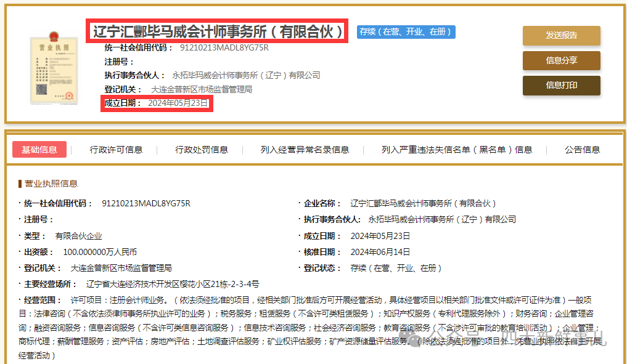Click 登记状态 value 存续（在营、开业、在册）in details
This screenshot has height=364, width=627.
[x=396, y=268]
